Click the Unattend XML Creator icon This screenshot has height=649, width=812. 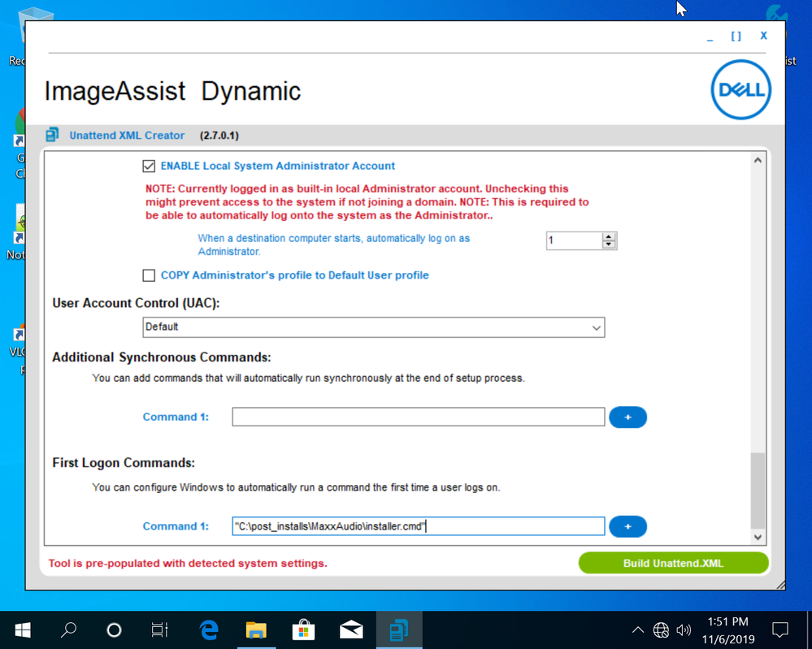pyautogui.click(x=52, y=135)
